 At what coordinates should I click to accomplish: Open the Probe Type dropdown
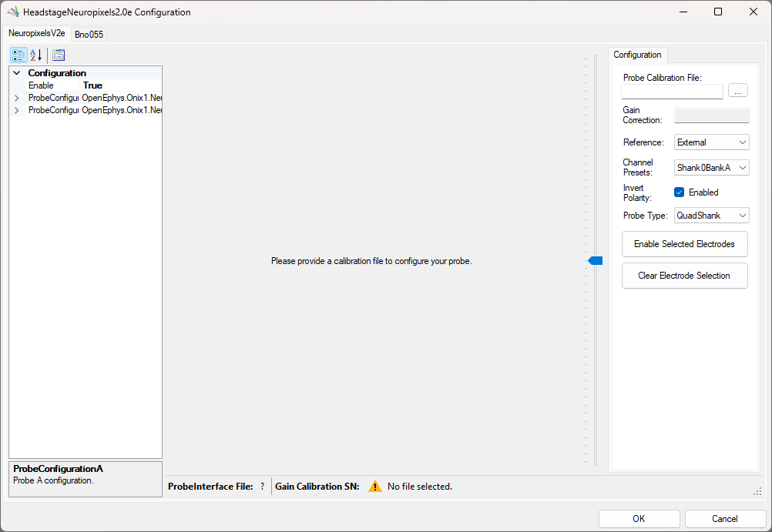click(x=711, y=216)
